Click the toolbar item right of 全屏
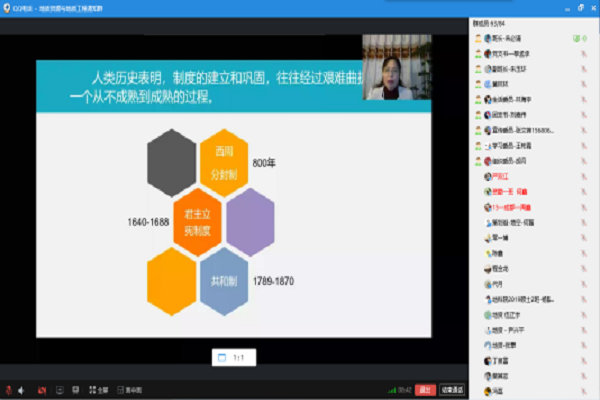 [131, 389]
